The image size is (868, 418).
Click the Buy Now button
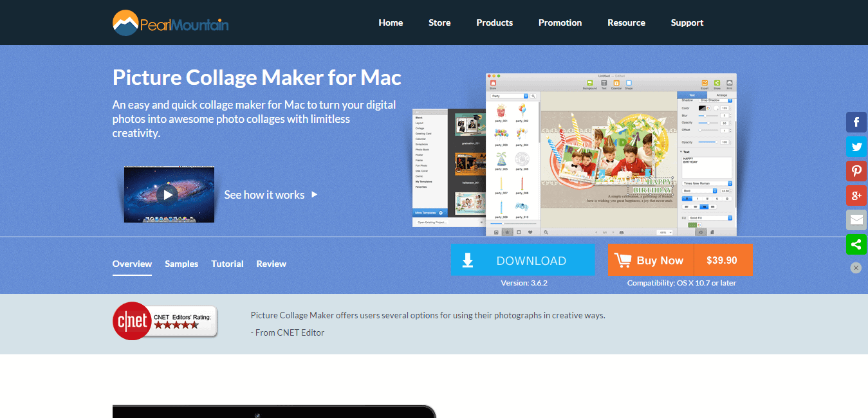(651, 260)
